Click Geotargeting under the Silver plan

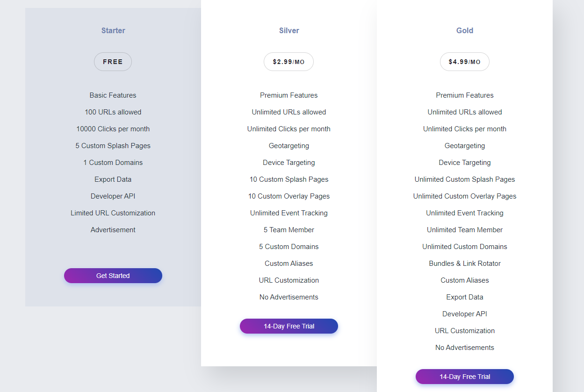[x=288, y=145]
